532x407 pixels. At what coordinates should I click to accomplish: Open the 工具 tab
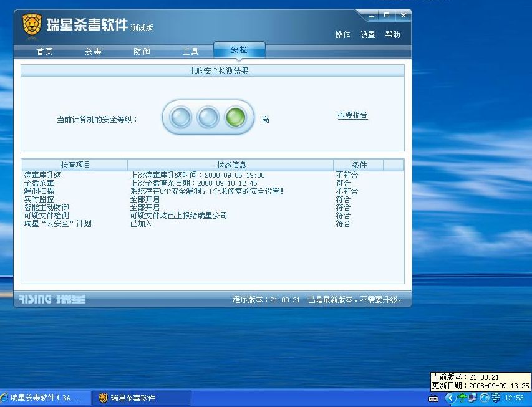[190, 52]
